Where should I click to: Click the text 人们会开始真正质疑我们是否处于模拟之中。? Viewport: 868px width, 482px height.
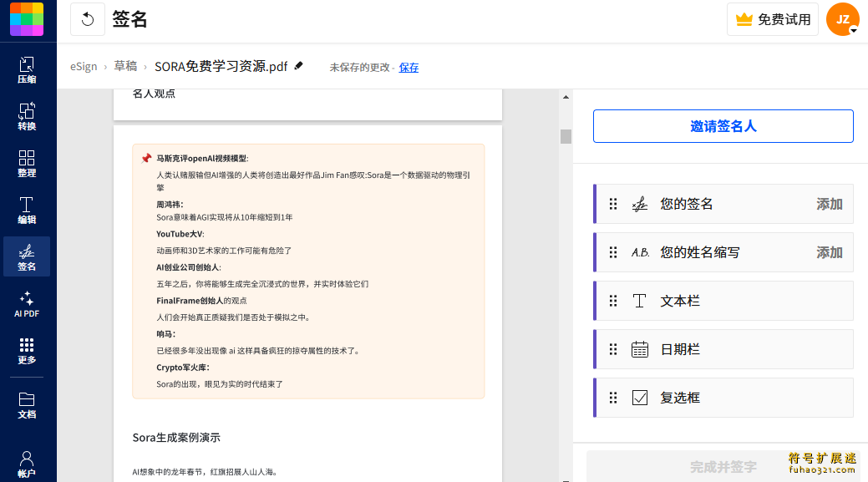(235, 317)
